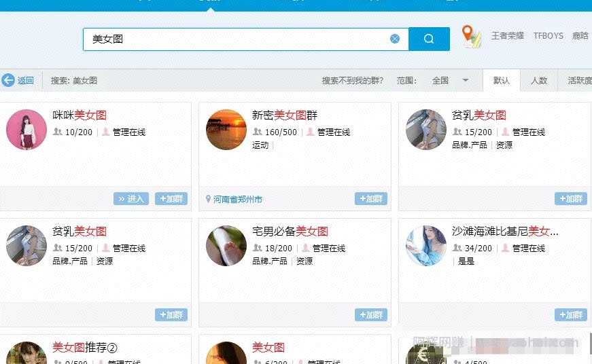Click the 河南省郑州市 location link
Viewport: 592px width, 364px height.
coord(238,199)
